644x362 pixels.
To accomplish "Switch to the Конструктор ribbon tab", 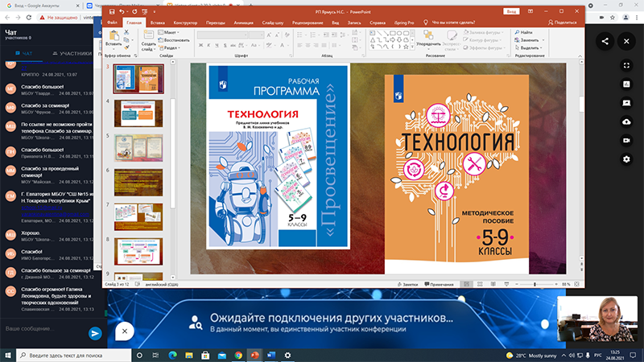I will (185, 23).
